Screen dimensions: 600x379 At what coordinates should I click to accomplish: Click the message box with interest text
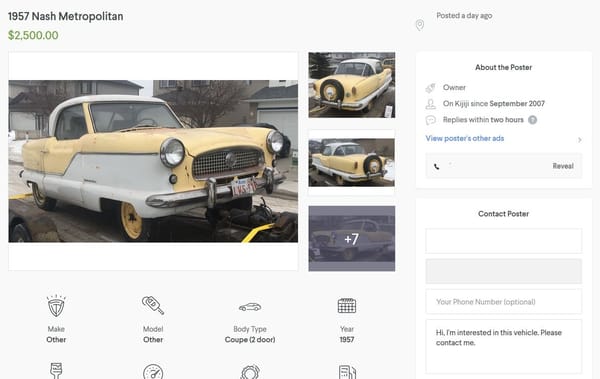coord(504,346)
